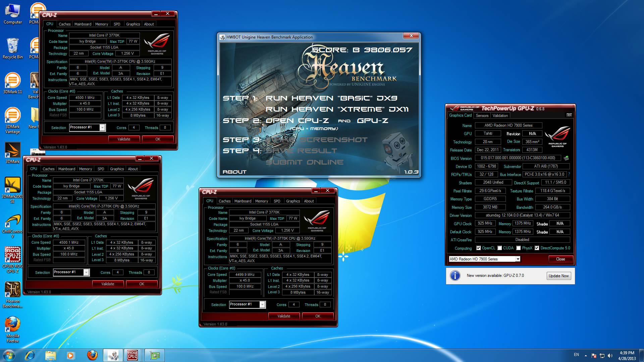Click RUN HEAVEN "BASIC" DX9
Viewport: 644px width, 362px height.
point(331,98)
